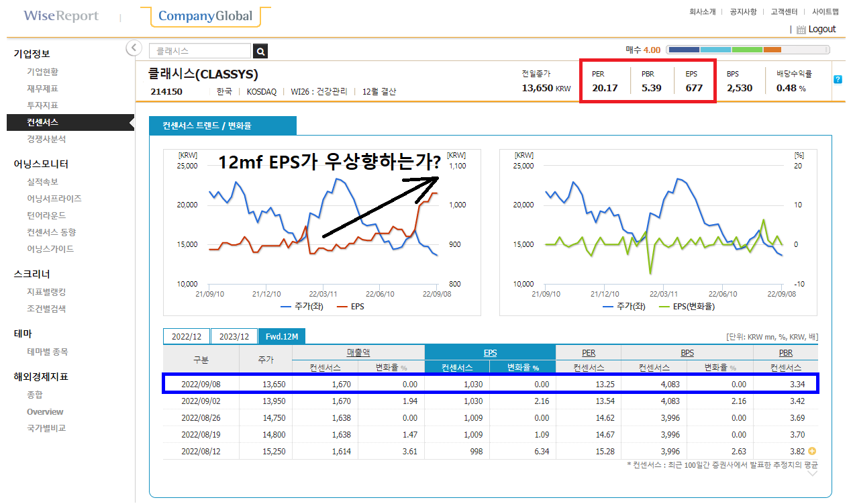This screenshot has width=851, height=504.
Task: Click the EPS 변화율 chart on the right
Action: point(659,232)
